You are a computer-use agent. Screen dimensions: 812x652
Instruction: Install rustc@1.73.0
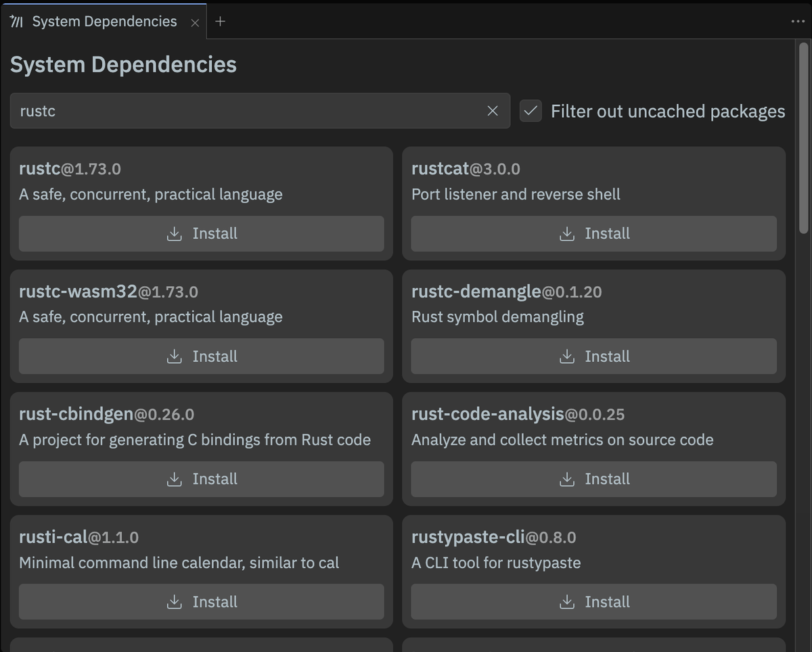(201, 233)
